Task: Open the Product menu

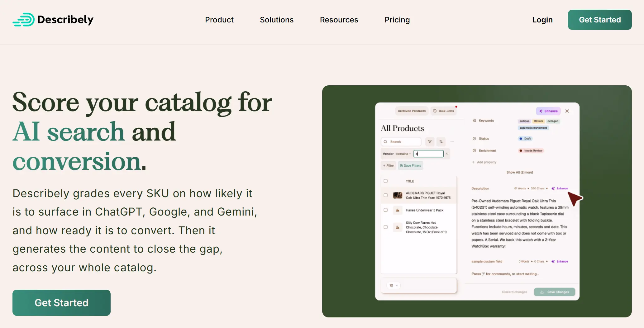Action: point(219,20)
